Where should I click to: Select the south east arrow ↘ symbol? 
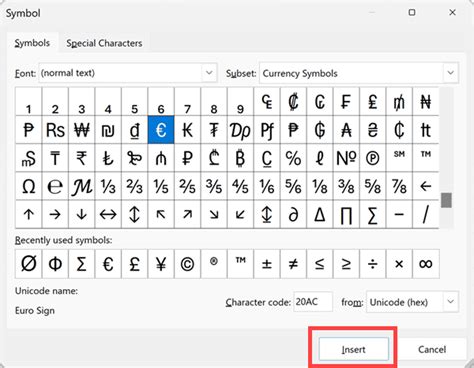pyautogui.click(x=214, y=214)
